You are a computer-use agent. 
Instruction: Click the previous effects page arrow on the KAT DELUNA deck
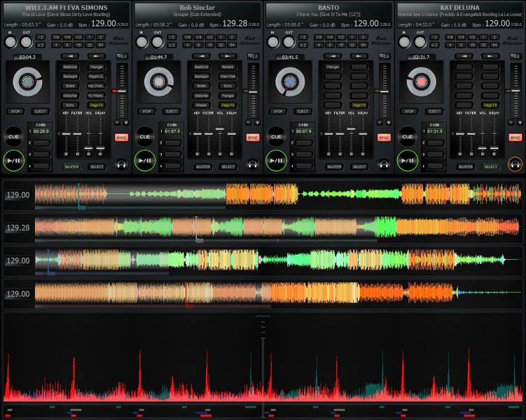(464, 56)
